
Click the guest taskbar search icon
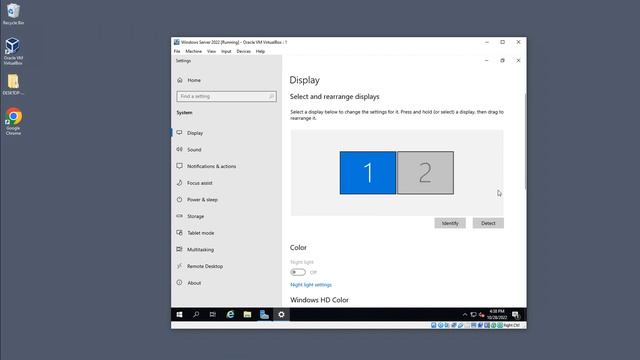[196, 314]
